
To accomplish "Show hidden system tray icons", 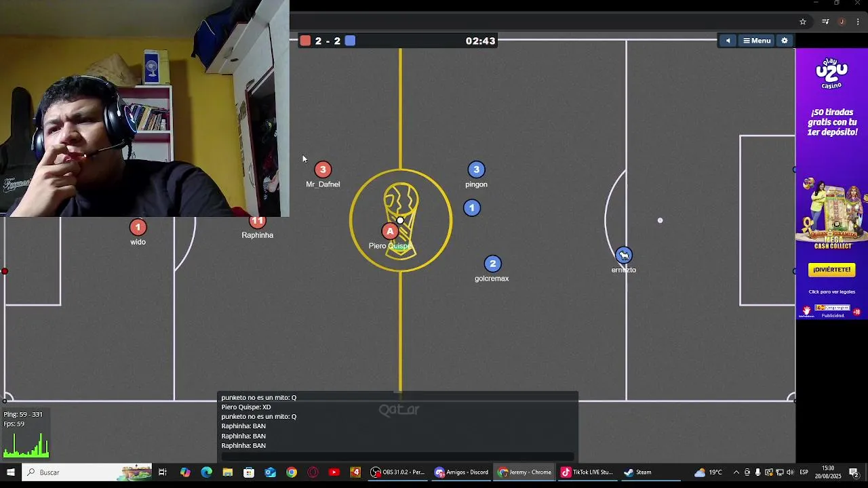I will coord(736,472).
